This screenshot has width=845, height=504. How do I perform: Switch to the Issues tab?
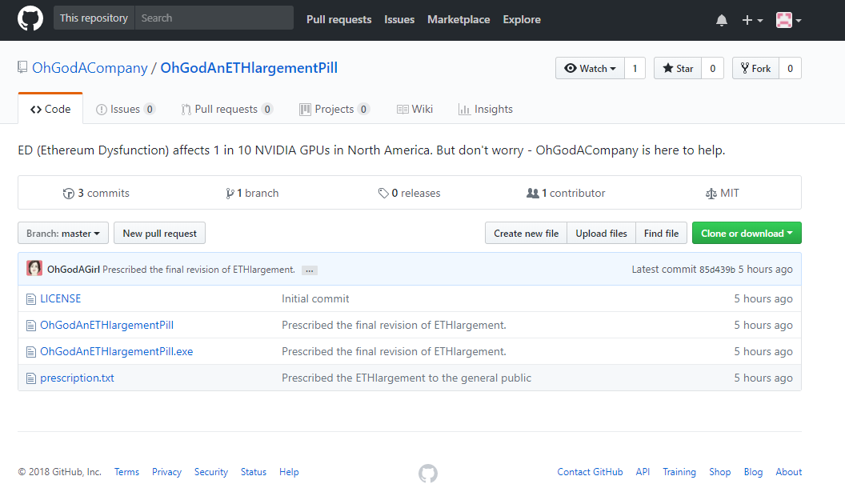point(126,110)
